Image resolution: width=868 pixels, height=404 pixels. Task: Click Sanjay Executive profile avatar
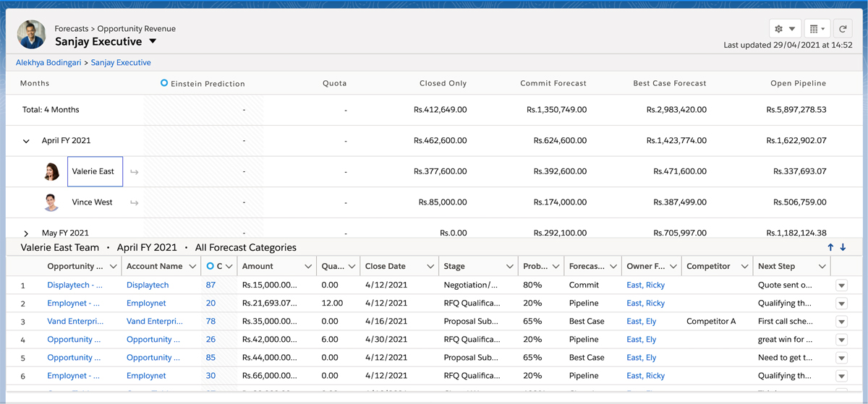[32, 34]
